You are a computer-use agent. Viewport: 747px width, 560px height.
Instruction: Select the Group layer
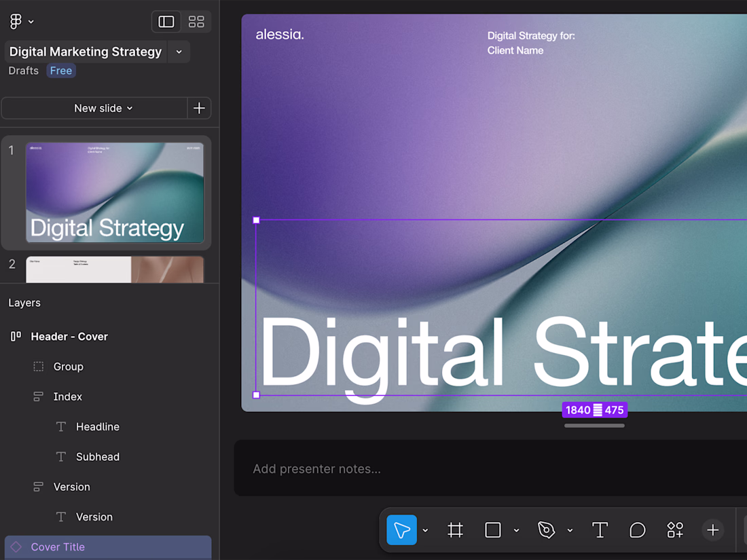click(68, 367)
